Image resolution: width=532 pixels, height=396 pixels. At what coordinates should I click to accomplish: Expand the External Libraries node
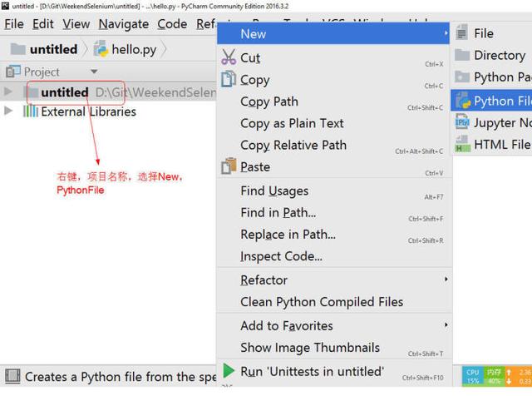click(x=9, y=111)
